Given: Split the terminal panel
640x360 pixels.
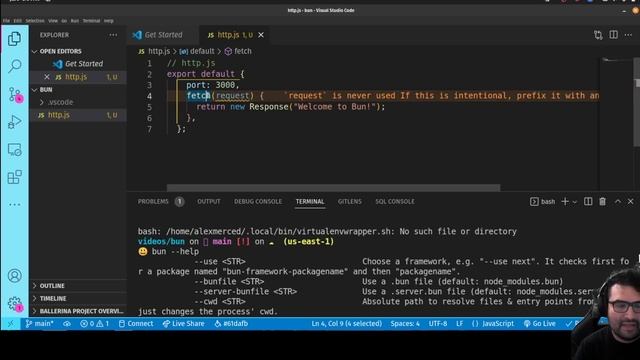Looking at the screenshot, I should [x=588, y=202].
